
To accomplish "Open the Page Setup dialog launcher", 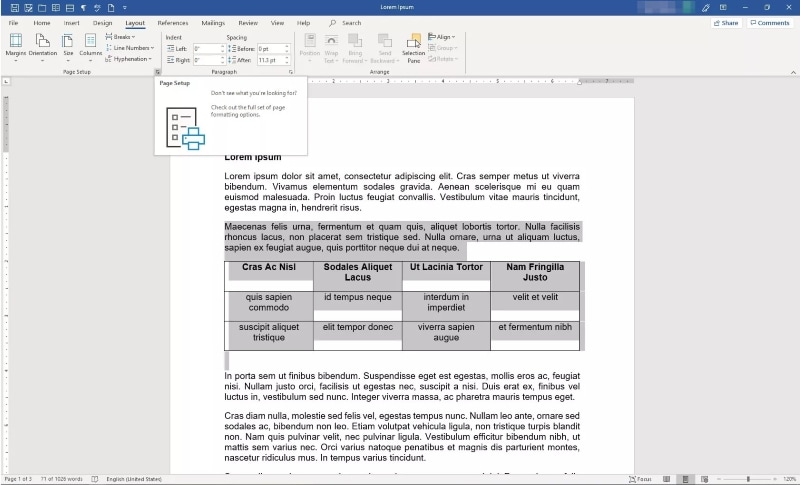I will [158, 72].
